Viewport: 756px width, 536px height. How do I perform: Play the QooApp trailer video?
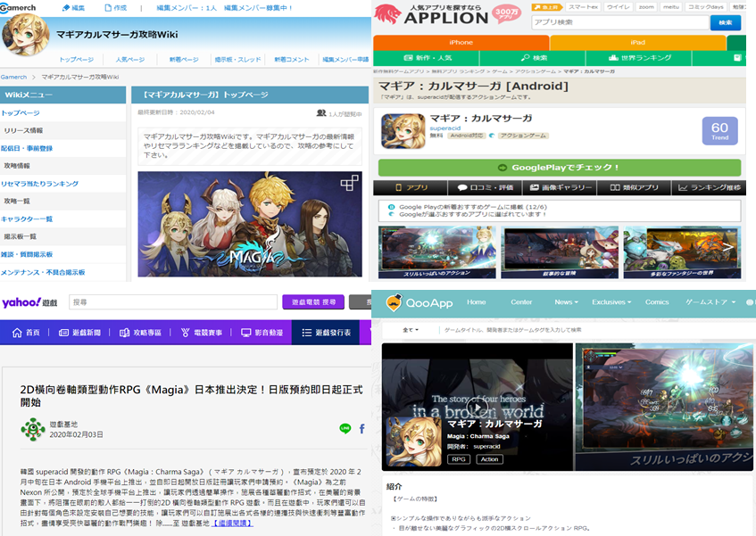pos(476,408)
